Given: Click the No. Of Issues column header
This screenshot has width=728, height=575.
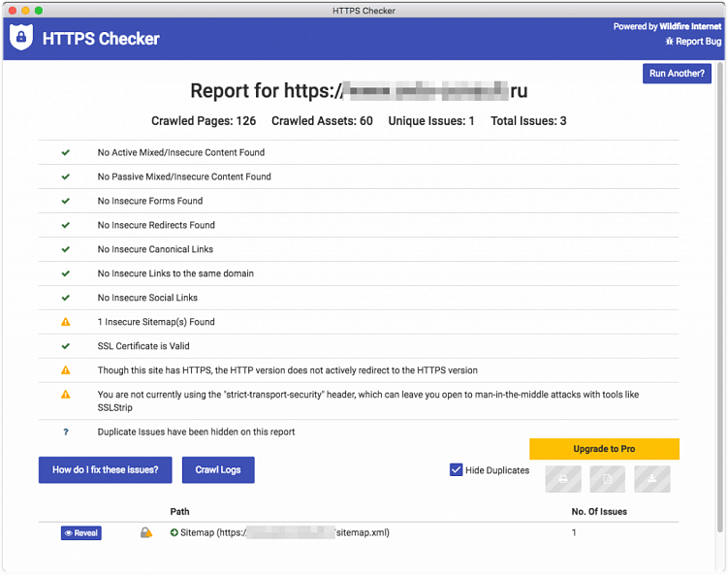Looking at the screenshot, I should 599,511.
